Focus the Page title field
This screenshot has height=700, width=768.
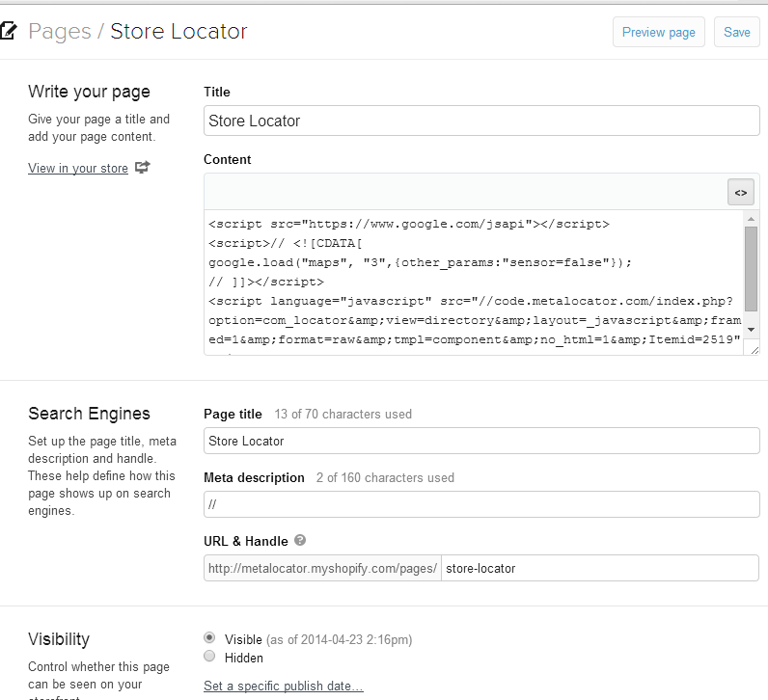point(481,441)
